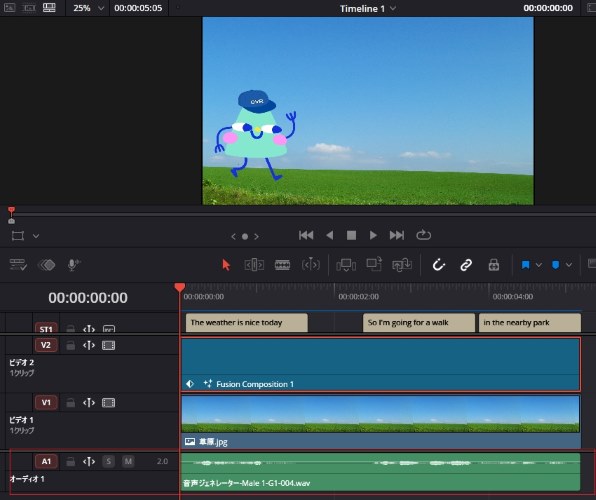Click the timeline playhead handle
Screen dimensions: 596x500
(180, 287)
